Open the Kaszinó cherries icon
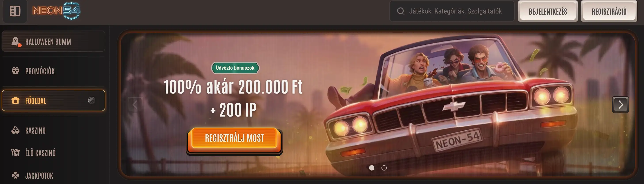644x184 pixels. pos(15,130)
